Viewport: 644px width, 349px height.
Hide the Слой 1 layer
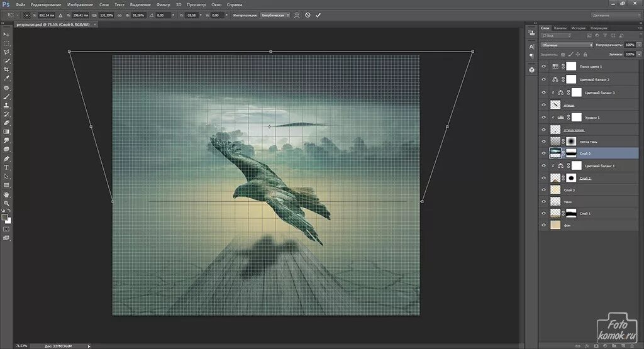click(544, 214)
